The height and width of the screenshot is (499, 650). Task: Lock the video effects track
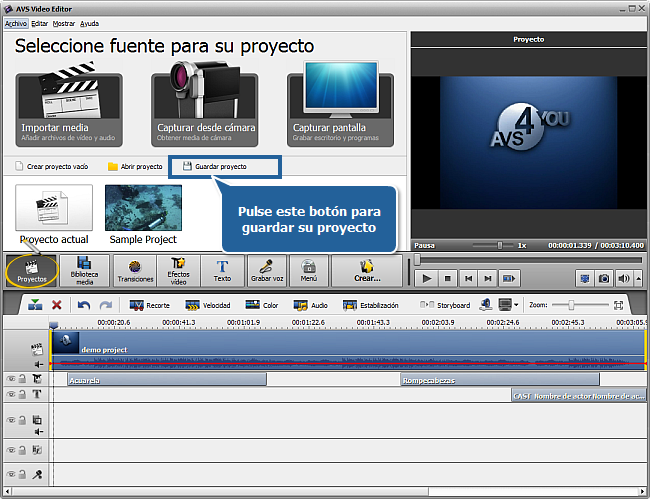pos(22,379)
